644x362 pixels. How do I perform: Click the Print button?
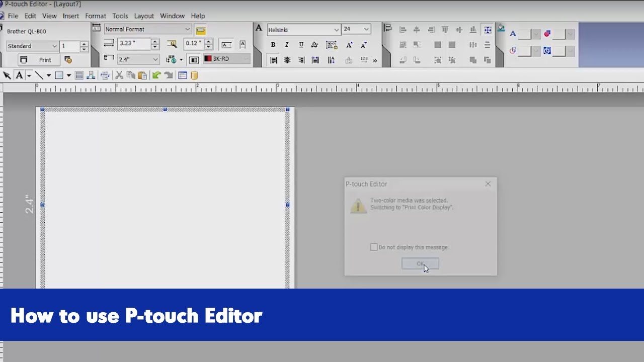(39, 60)
